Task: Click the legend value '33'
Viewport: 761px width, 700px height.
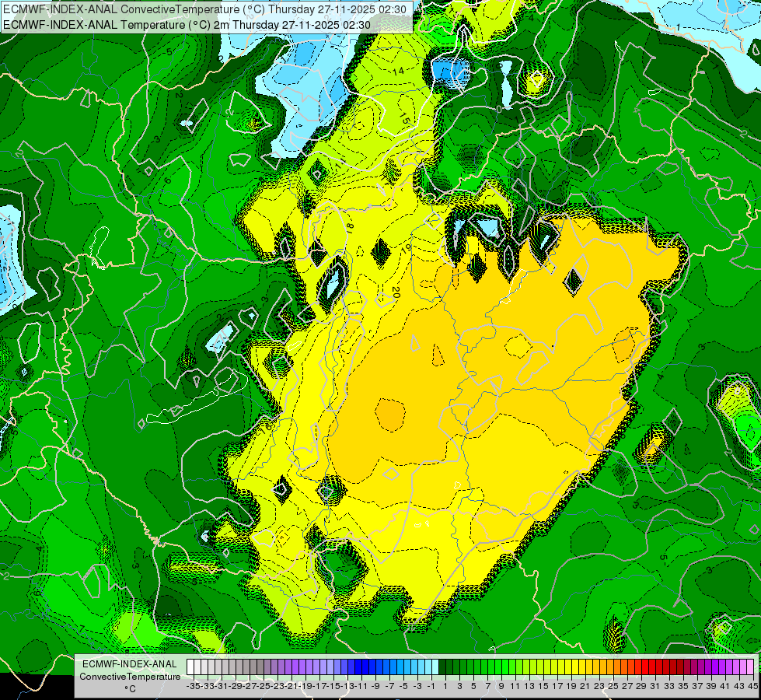Action: (x=669, y=686)
